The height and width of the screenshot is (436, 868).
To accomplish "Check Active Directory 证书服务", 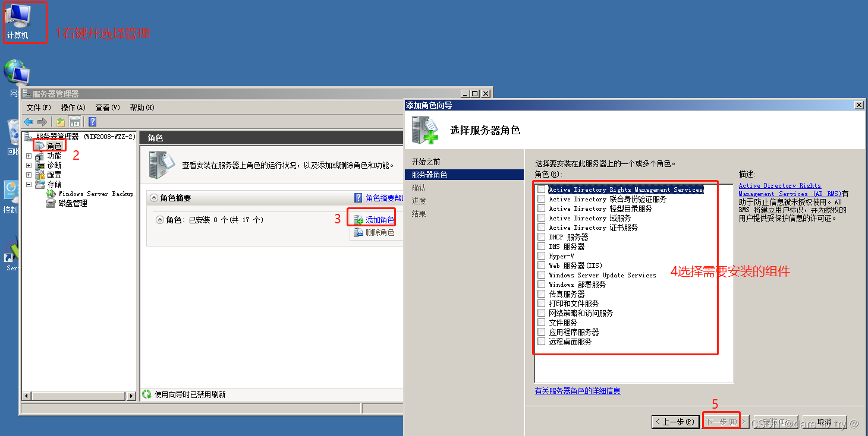I will pyautogui.click(x=541, y=228).
